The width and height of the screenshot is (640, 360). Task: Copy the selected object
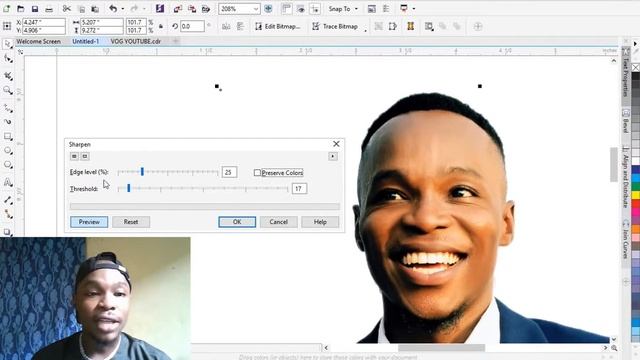click(81, 9)
